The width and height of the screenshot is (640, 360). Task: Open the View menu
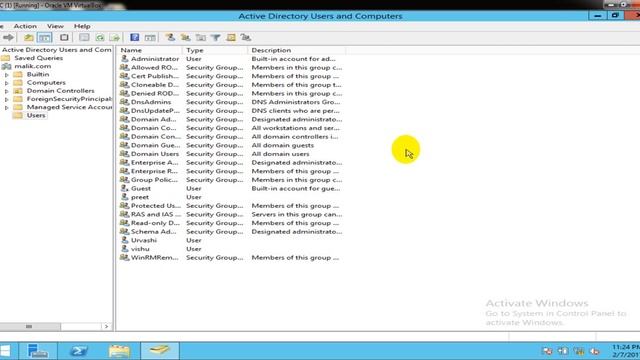point(55,26)
